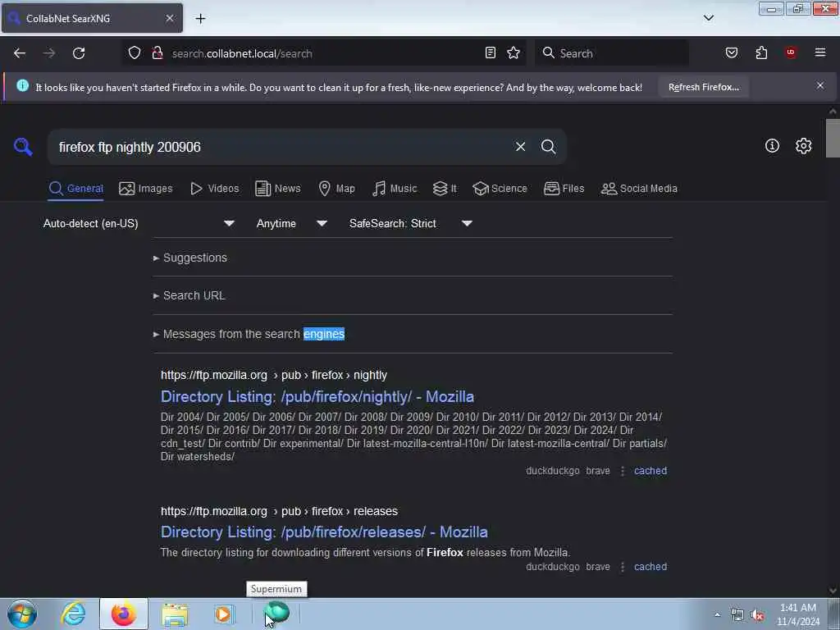Switch to the Science category
Viewport: 840px width, 630px height.
click(x=500, y=189)
